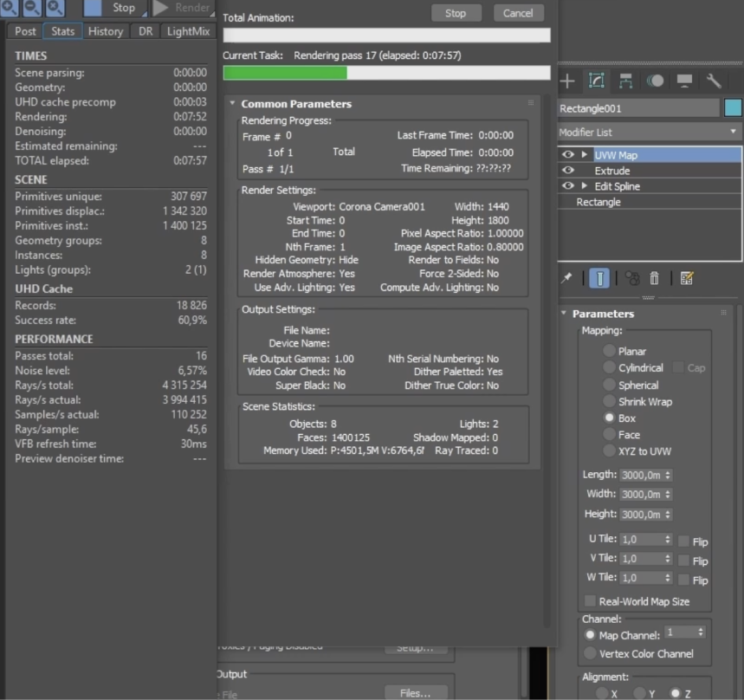The width and height of the screenshot is (744, 700).
Task: Click the Pin Stack icon
Action: (567, 278)
